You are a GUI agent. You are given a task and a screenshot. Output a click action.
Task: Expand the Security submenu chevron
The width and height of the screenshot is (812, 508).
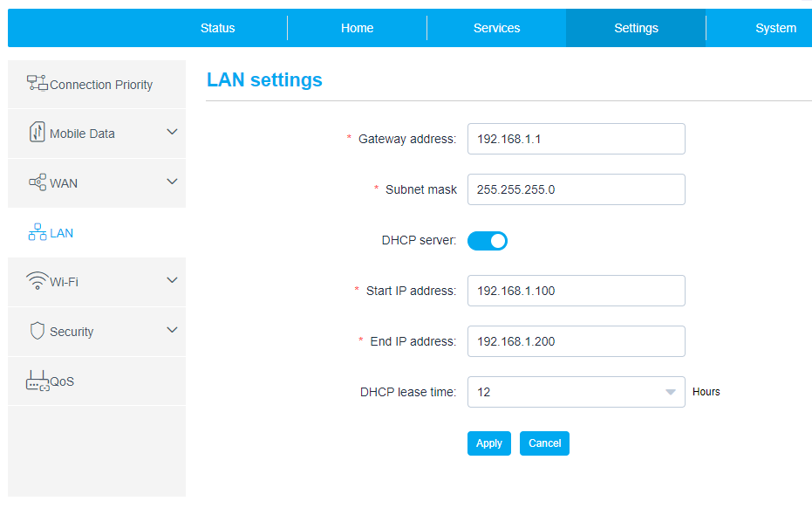pos(172,330)
